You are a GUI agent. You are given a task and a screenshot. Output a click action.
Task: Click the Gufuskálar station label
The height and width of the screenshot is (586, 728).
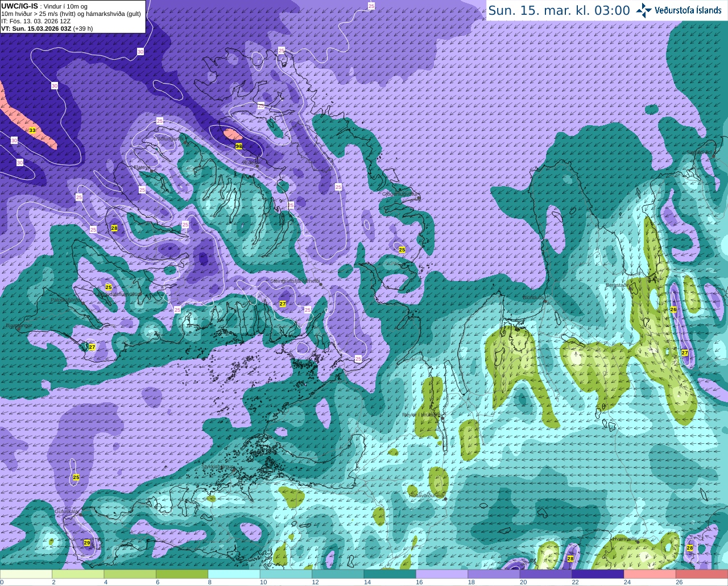pyautogui.click(x=66, y=511)
